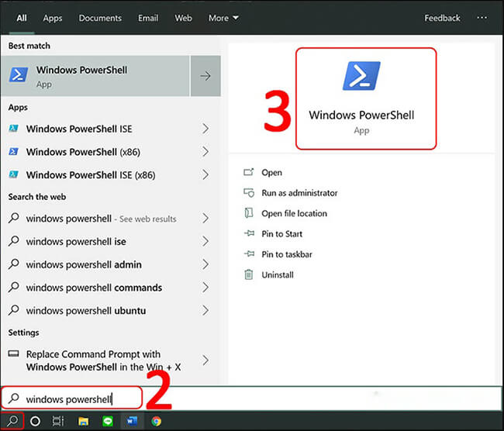Click search icon beside 'windows powershell ubuntu'
Screen dimensions: 504x431
tap(13, 310)
